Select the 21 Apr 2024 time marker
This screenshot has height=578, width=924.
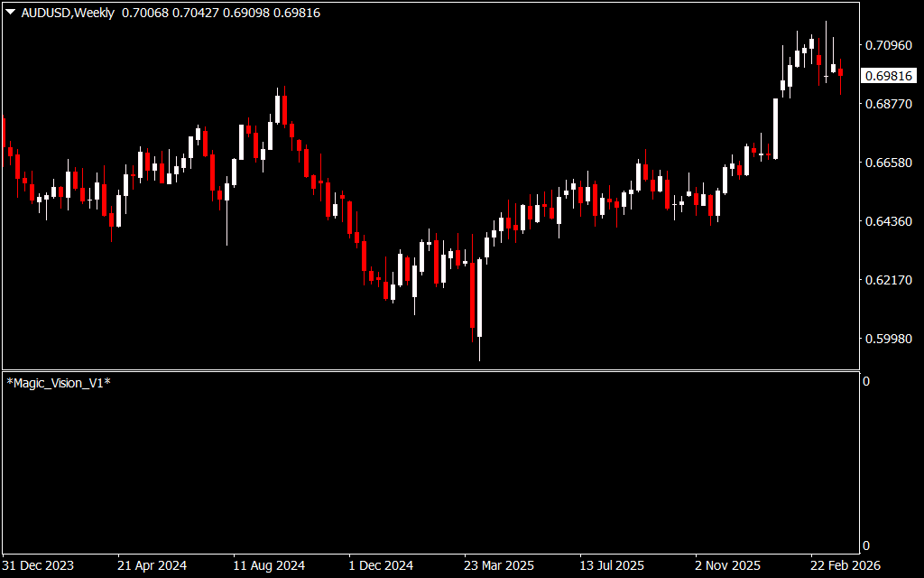(x=152, y=565)
